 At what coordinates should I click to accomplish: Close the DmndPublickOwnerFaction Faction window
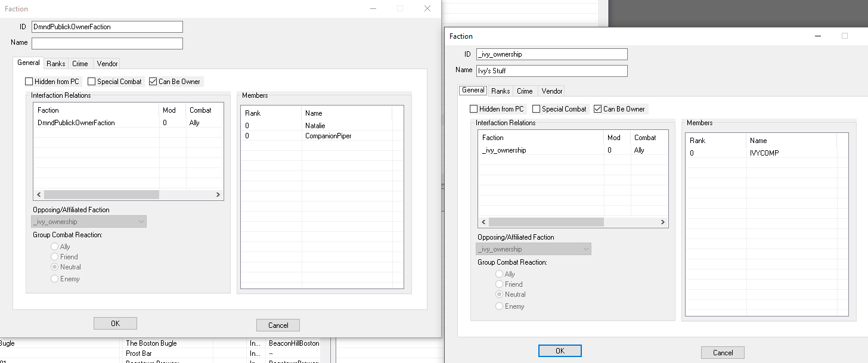(427, 8)
